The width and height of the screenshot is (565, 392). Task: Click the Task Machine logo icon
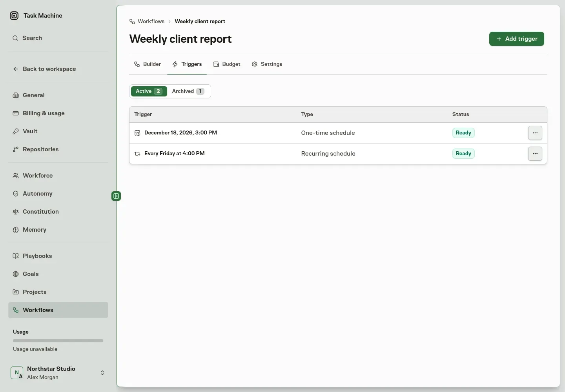[14, 16]
